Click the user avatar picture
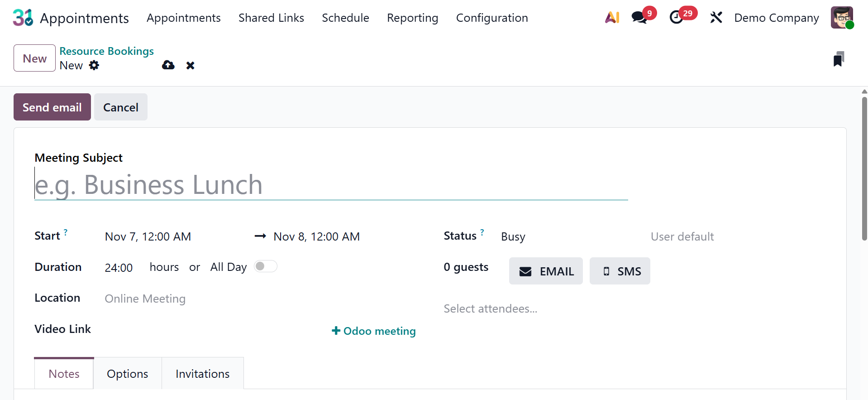This screenshot has height=400, width=868. point(842,18)
